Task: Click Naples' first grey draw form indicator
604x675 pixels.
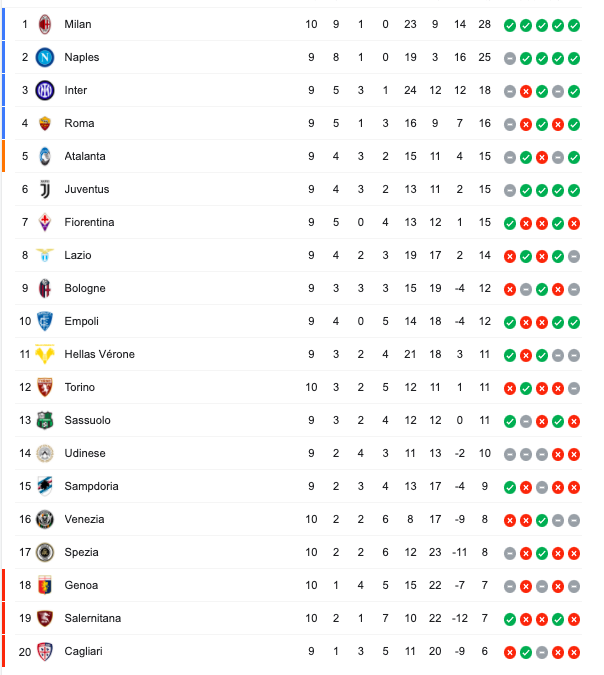Action: (510, 57)
